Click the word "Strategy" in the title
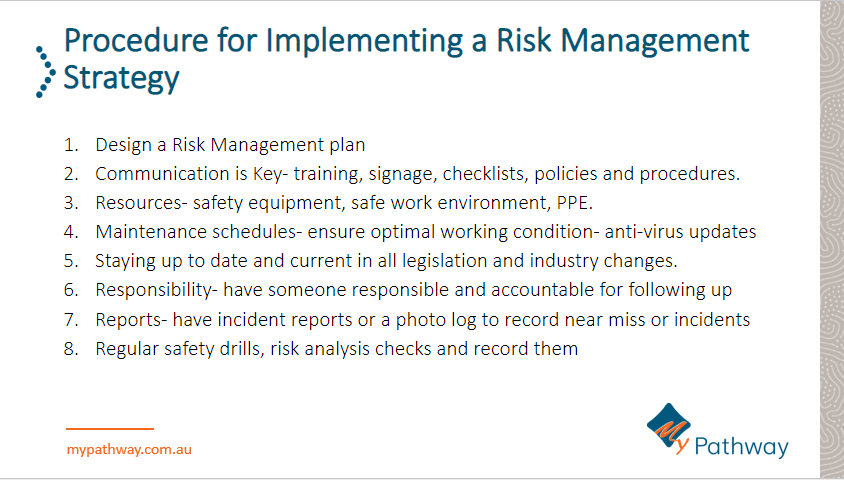Viewport: 844px width, 480px height. tap(121, 78)
